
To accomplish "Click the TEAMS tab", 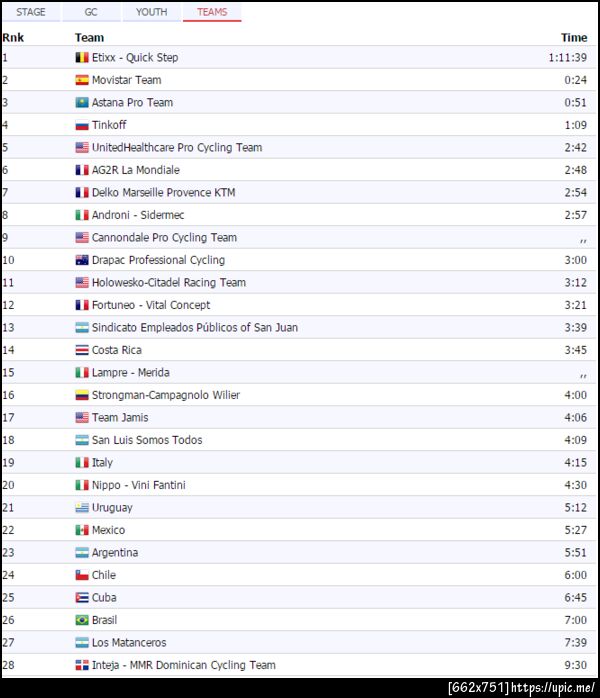I will coord(212,12).
